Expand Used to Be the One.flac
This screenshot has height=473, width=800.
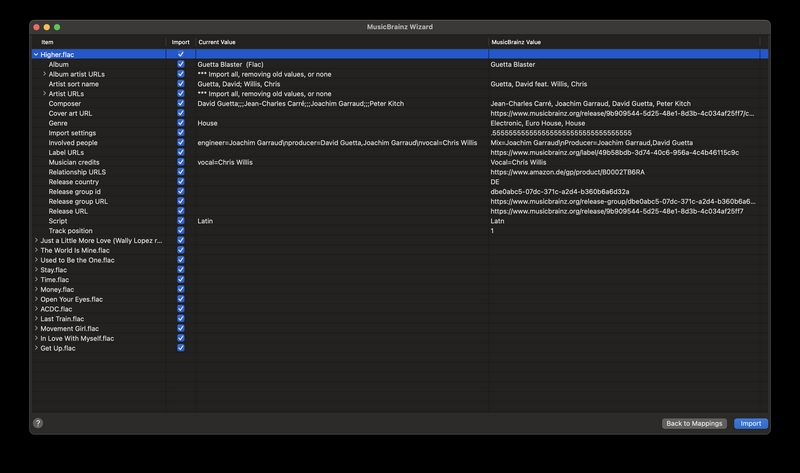click(36, 260)
